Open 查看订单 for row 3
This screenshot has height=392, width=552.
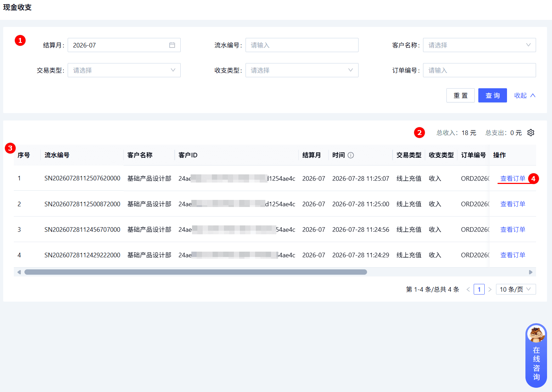click(513, 229)
